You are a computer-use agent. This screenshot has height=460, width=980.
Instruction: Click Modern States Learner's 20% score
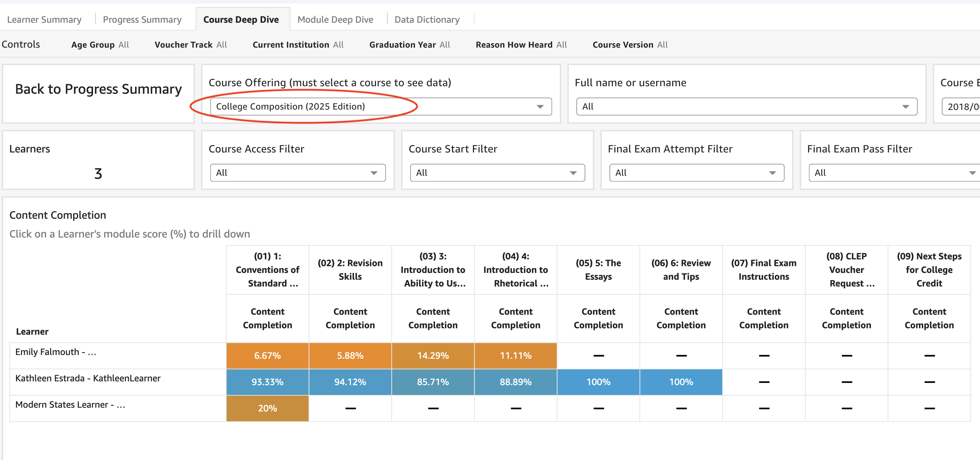(x=267, y=408)
